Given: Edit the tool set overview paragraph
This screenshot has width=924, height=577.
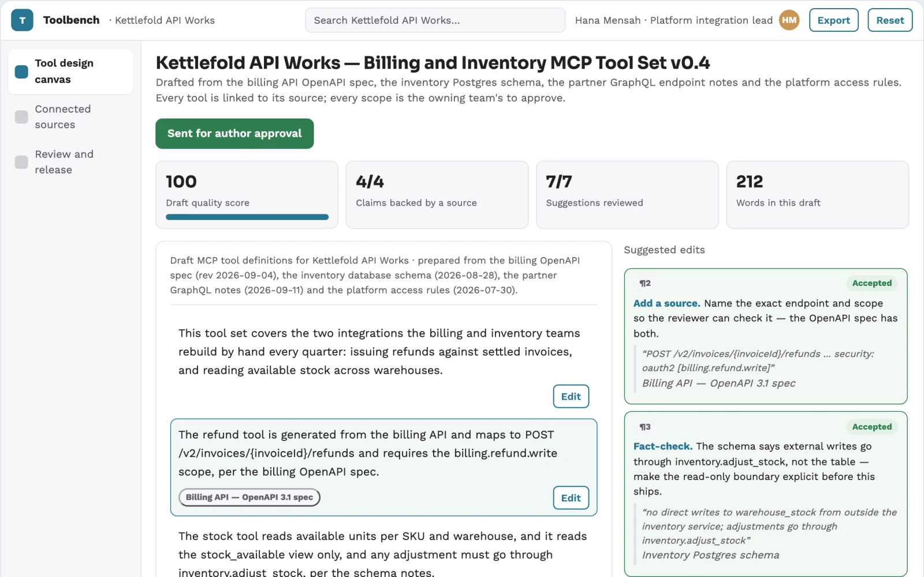Looking at the screenshot, I should (x=571, y=396).
